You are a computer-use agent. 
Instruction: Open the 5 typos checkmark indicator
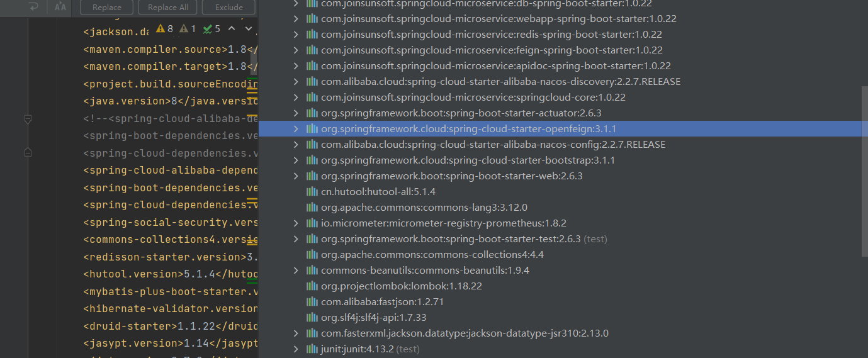click(211, 29)
